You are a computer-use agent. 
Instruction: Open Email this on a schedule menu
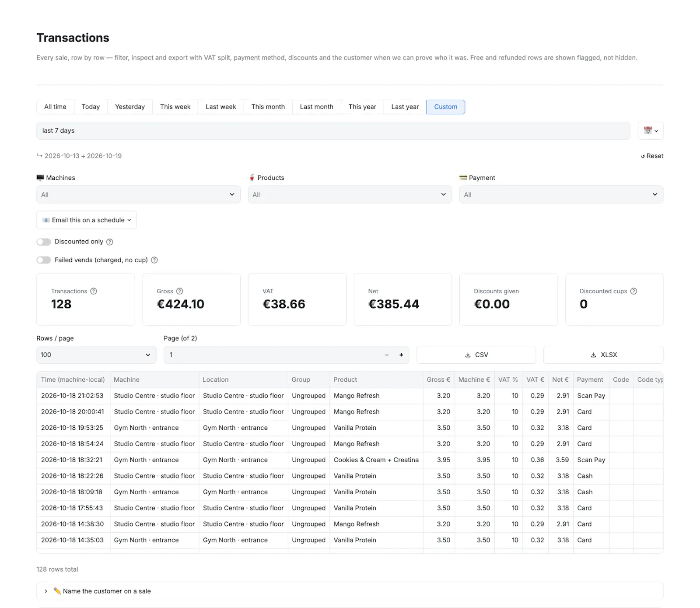click(x=87, y=220)
